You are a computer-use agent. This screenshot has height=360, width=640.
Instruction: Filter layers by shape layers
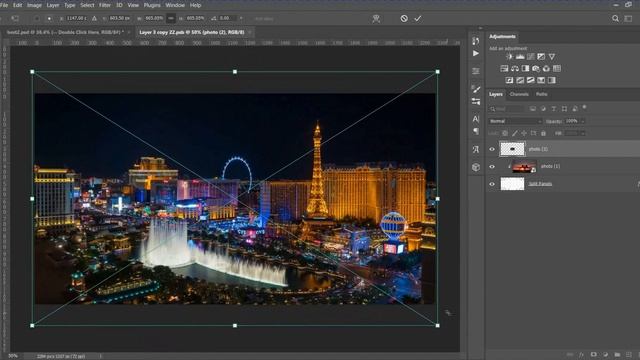564,109
